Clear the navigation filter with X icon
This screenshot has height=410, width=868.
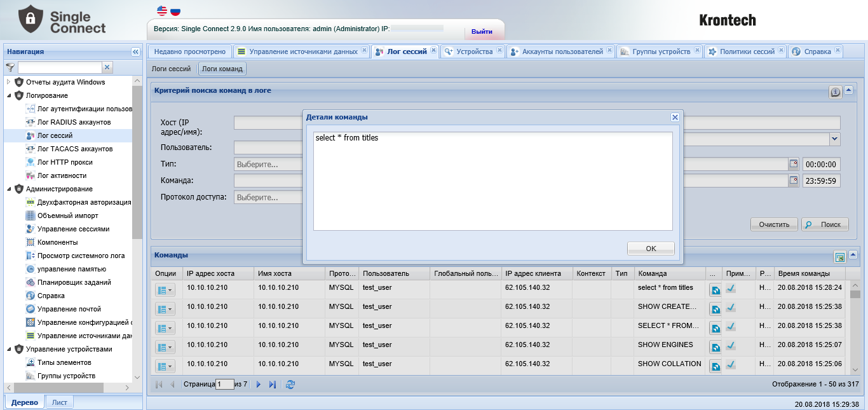click(107, 67)
